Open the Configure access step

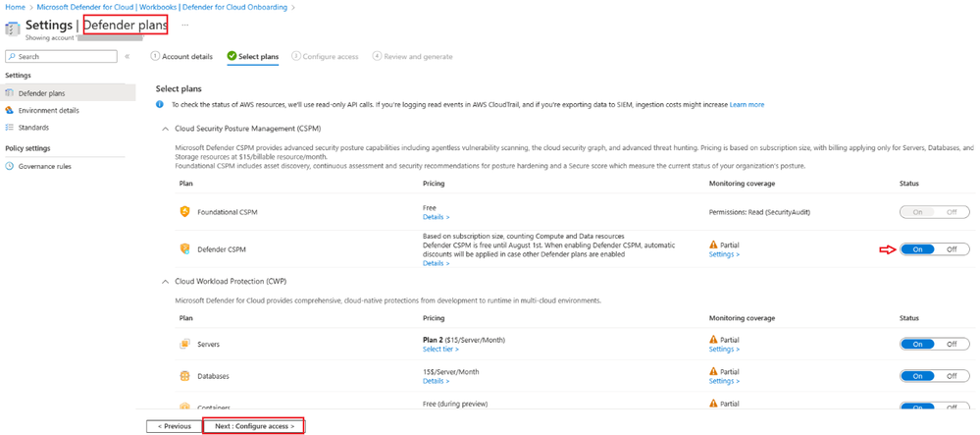[x=325, y=56]
